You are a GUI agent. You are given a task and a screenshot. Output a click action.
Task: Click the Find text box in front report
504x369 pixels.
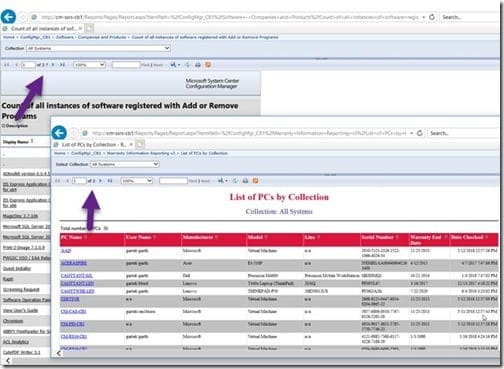[x=173, y=181]
